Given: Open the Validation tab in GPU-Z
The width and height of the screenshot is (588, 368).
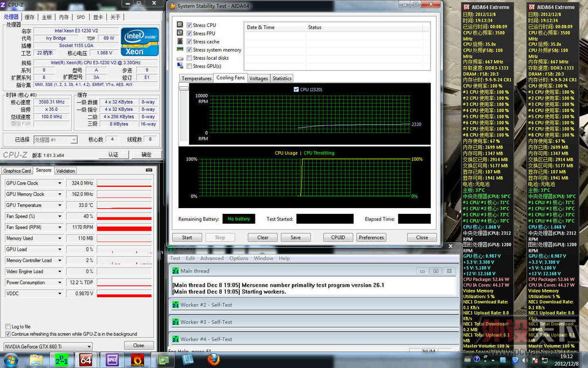Looking at the screenshot, I should click(65, 171).
